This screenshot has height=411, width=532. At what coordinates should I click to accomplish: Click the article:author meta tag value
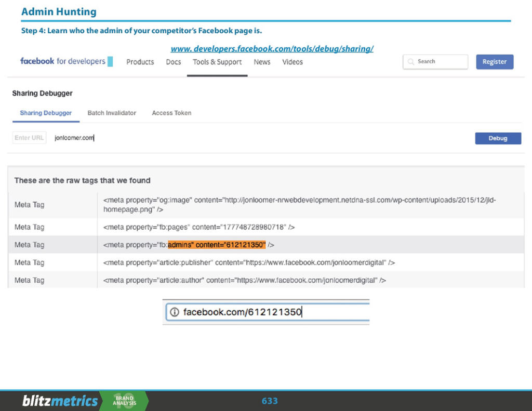tap(245, 281)
